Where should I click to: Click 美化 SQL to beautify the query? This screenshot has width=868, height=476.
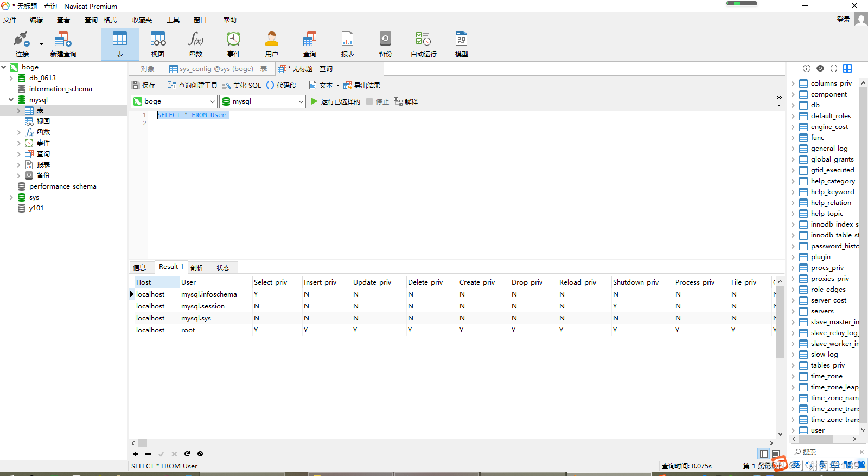tap(242, 86)
